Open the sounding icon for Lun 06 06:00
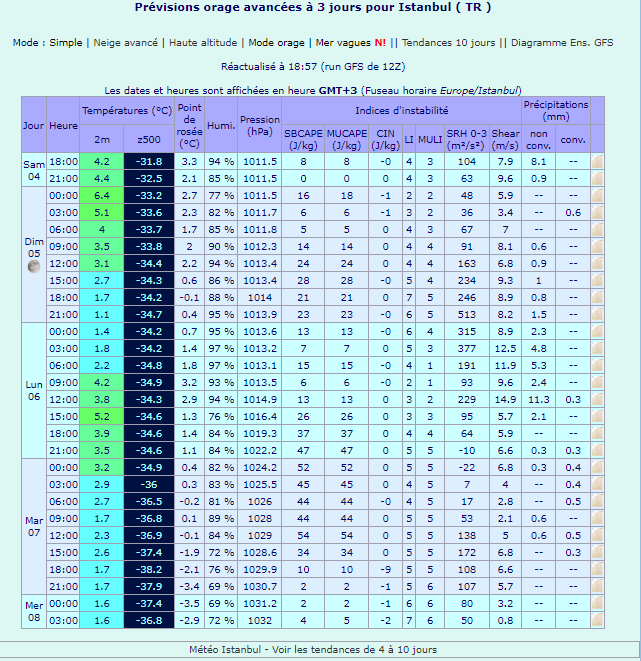The width and height of the screenshot is (641, 661). coord(597,365)
